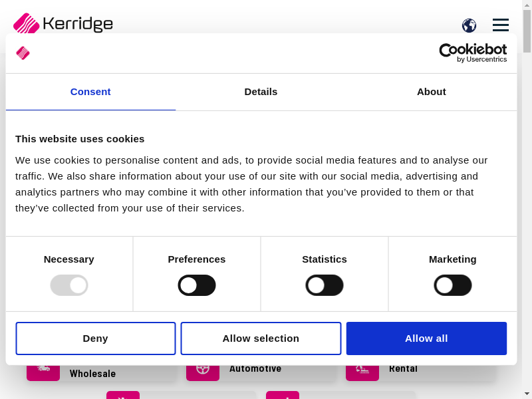
Task: Click the small pink logo in cookie dialog
Action: (23, 53)
